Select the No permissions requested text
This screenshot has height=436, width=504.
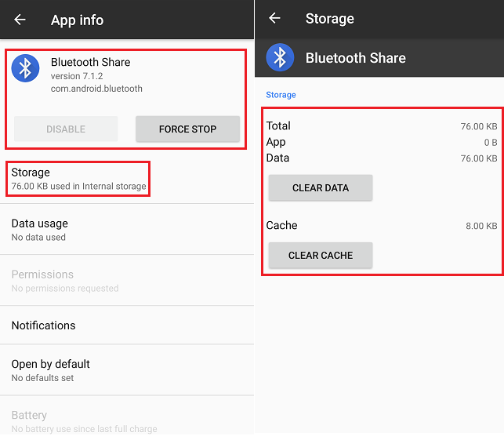click(x=65, y=288)
